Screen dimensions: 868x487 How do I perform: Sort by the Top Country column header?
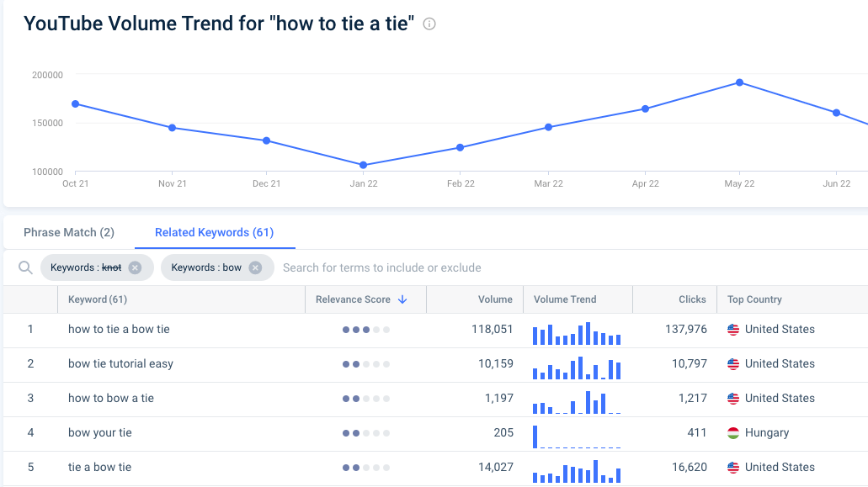tap(754, 299)
